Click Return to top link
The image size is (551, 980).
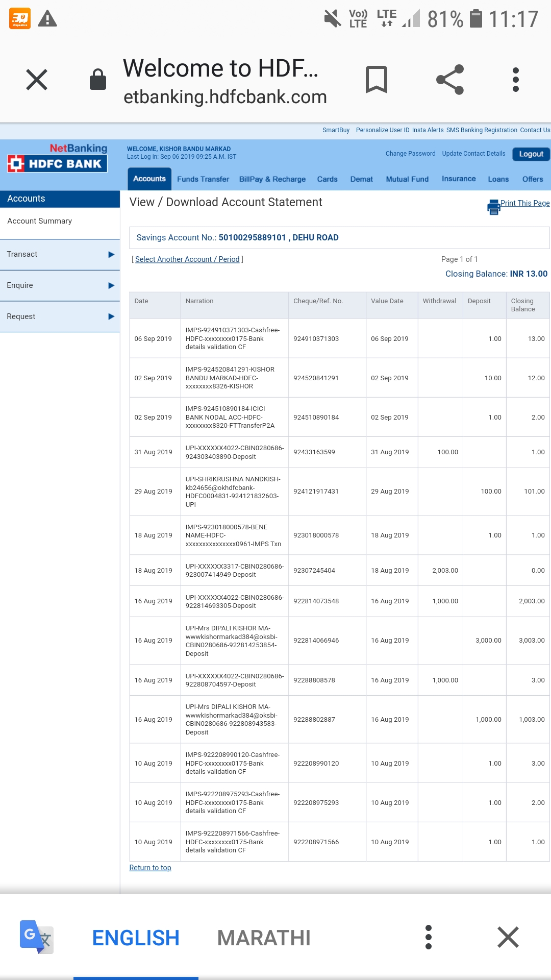point(150,868)
